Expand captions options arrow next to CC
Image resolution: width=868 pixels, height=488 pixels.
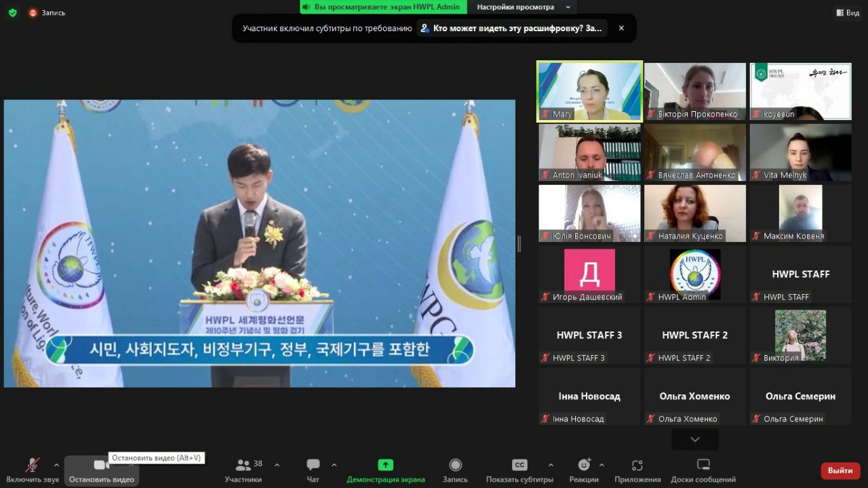click(551, 465)
